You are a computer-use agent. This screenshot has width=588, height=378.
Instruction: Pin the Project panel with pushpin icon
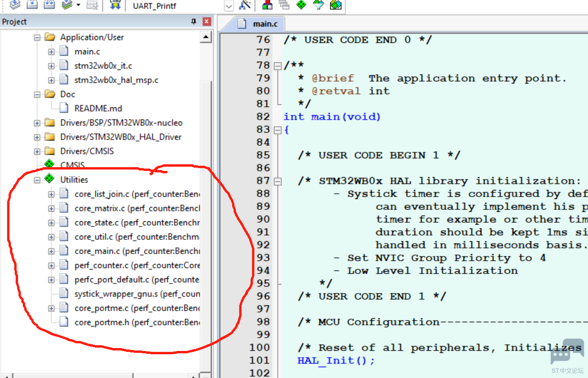point(194,21)
